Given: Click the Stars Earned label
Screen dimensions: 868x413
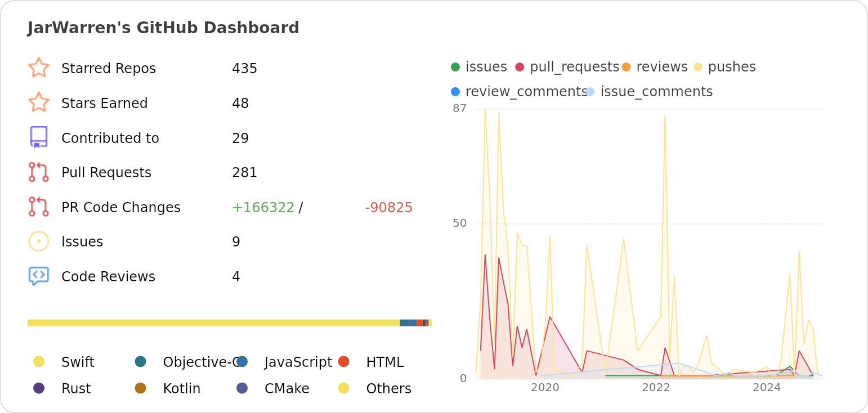Looking at the screenshot, I should [105, 104].
